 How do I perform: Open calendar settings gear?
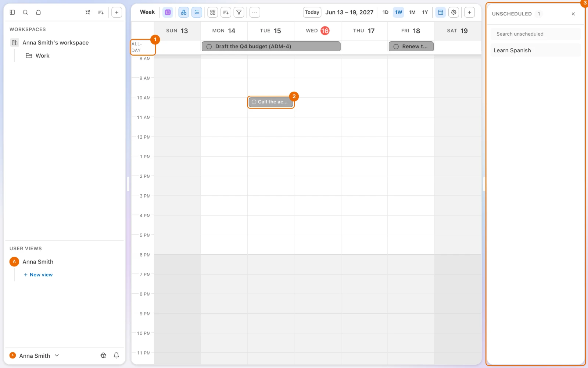[454, 12]
